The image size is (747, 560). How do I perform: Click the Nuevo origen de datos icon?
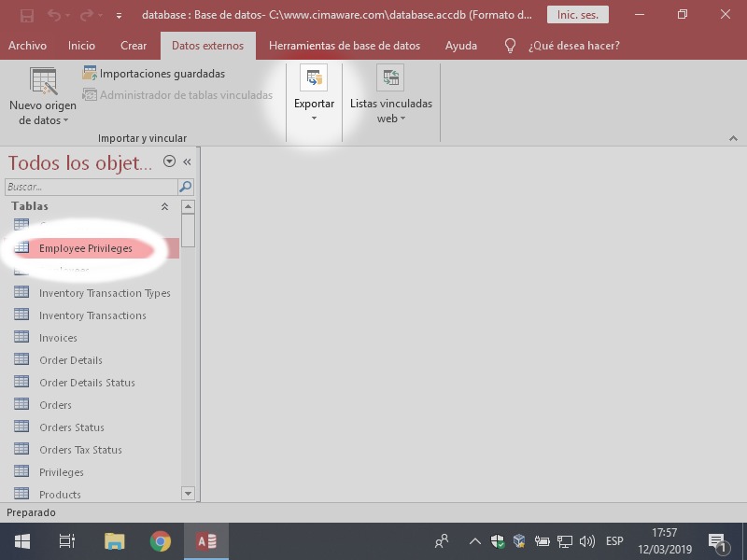pos(43,81)
